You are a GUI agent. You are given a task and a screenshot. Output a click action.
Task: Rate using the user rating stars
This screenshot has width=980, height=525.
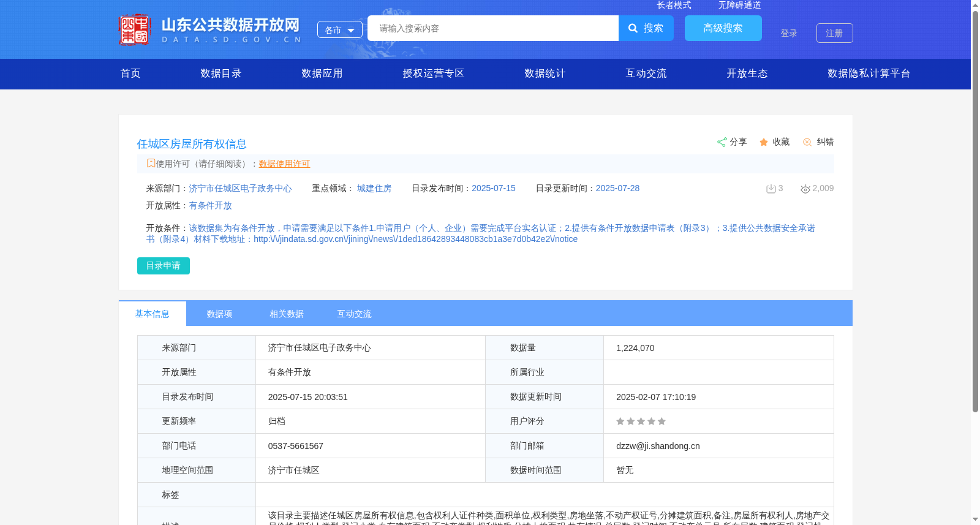[x=641, y=421]
